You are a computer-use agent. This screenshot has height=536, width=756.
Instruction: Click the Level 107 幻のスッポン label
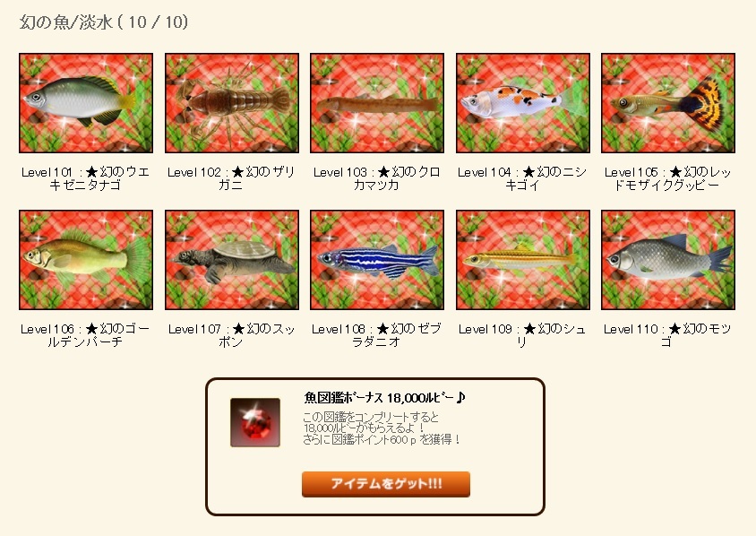click(231, 335)
